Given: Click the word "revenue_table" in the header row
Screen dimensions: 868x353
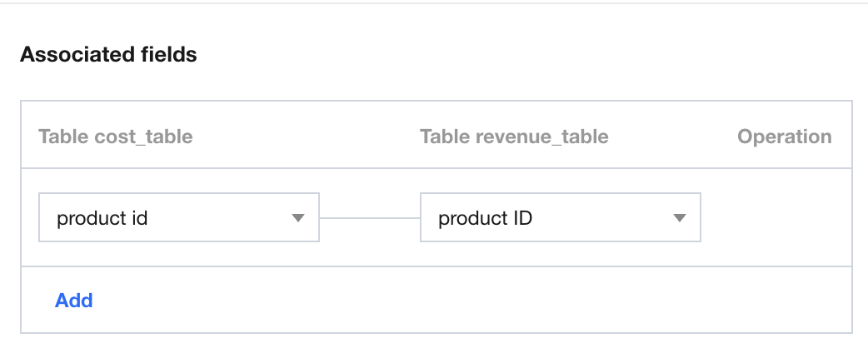Looking at the screenshot, I should tap(541, 137).
